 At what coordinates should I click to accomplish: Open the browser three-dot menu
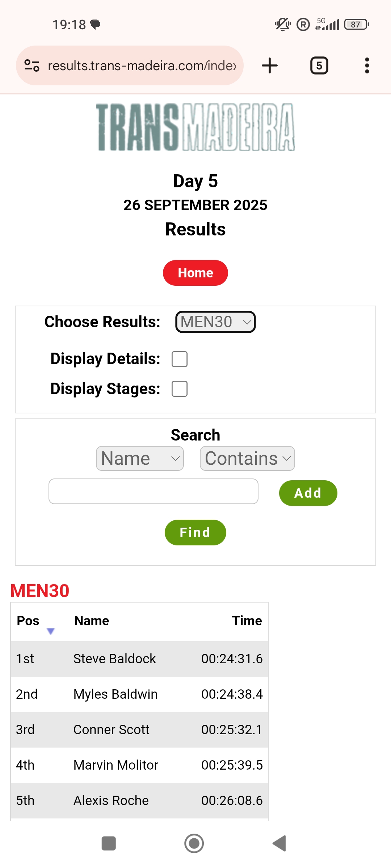(x=367, y=66)
